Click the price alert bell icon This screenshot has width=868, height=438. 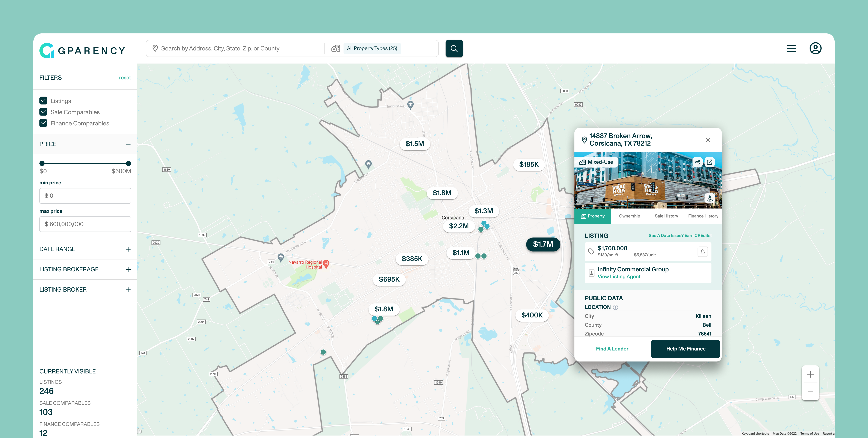[x=703, y=252]
